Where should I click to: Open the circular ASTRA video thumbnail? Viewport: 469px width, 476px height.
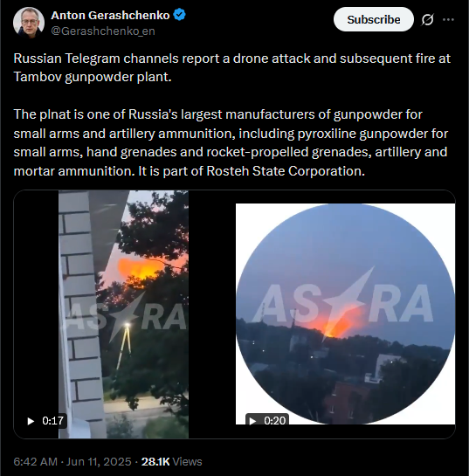(345, 314)
